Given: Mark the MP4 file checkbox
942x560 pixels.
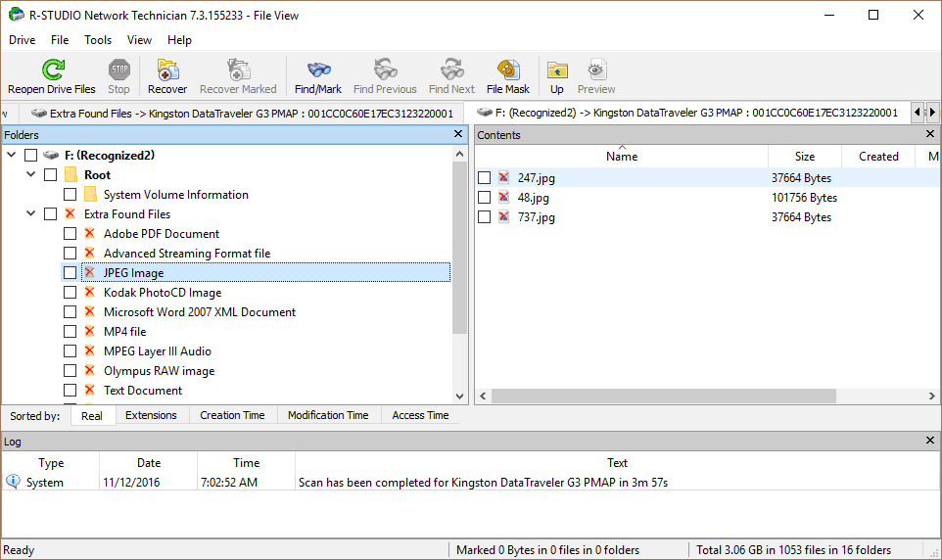Looking at the screenshot, I should (71, 332).
